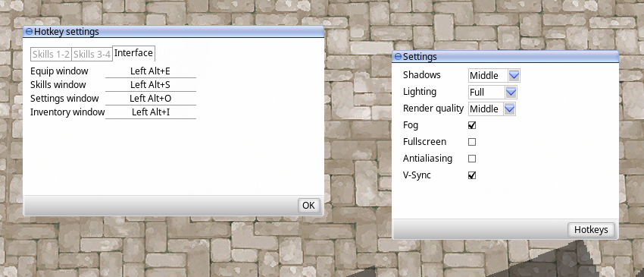Confirm with OK in Hotkey settings

click(x=308, y=206)
